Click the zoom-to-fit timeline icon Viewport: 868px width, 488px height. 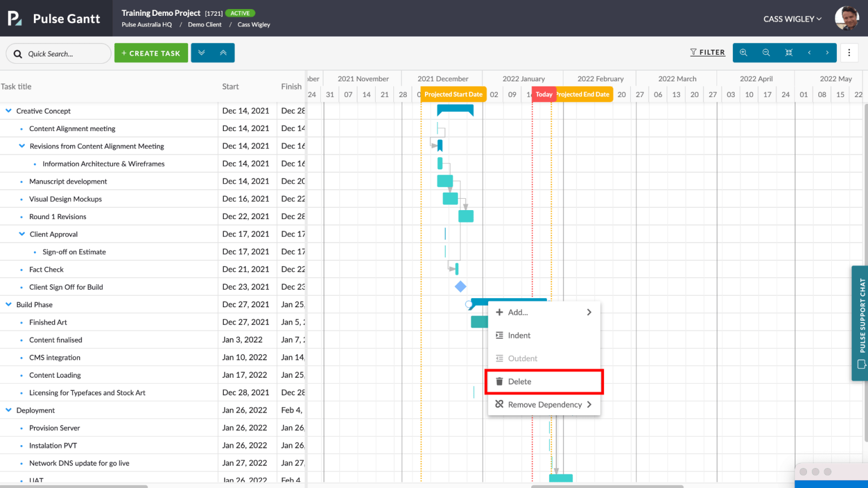tap(789, 53)
